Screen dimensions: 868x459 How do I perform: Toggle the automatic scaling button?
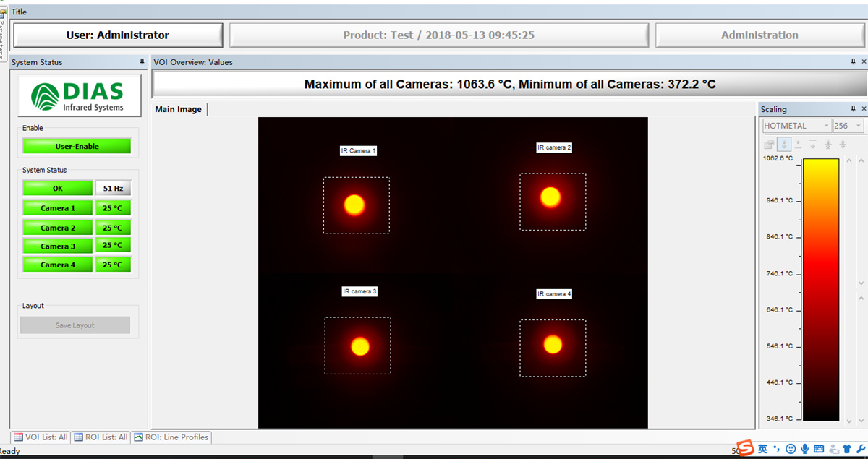[x=784, y=145]
